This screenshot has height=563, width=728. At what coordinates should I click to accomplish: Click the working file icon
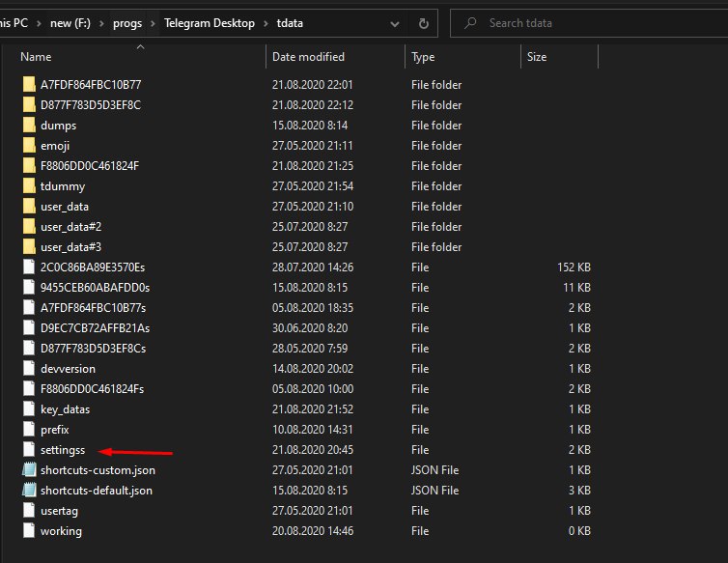click(x=29, y=531)
